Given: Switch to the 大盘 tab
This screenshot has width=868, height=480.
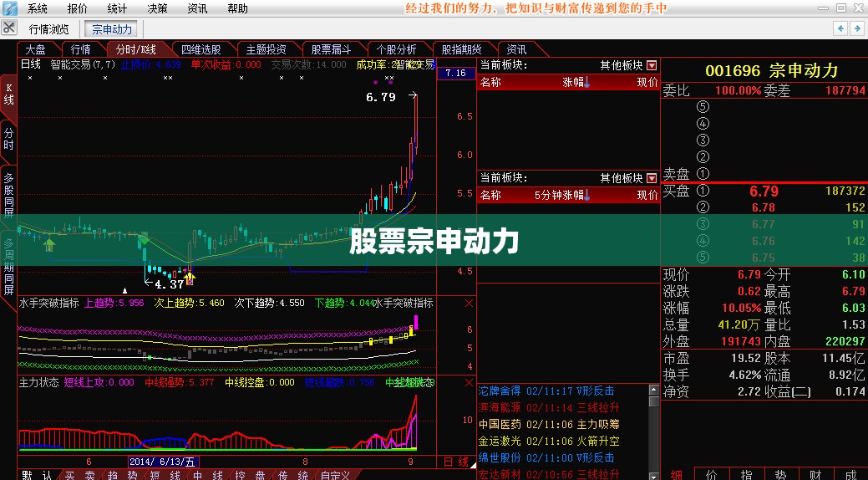Looking at the screenshot, I should click(35, 49).
